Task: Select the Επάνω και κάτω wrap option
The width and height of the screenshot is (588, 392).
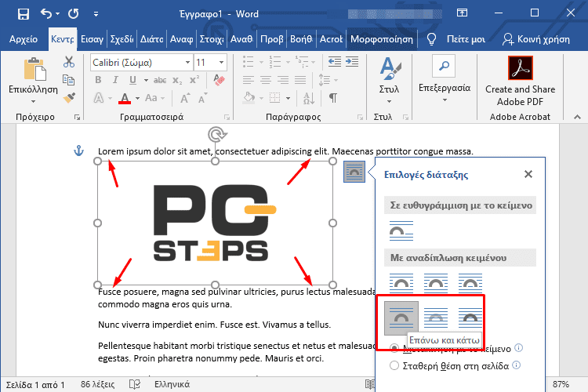Action: point(401,318)
